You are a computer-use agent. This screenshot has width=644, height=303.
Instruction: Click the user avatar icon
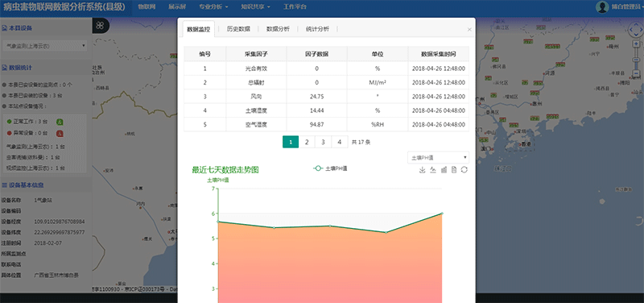(x=602, y=7)
